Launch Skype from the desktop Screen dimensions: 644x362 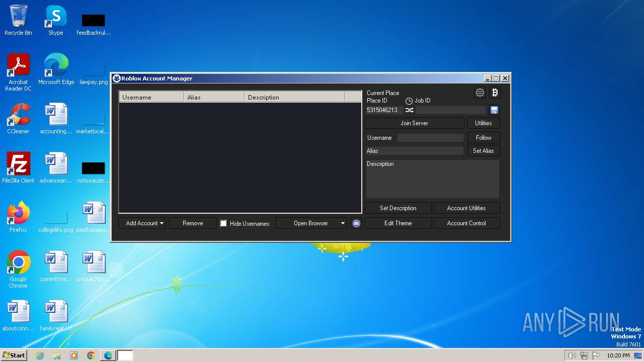(x=56, y=20)
